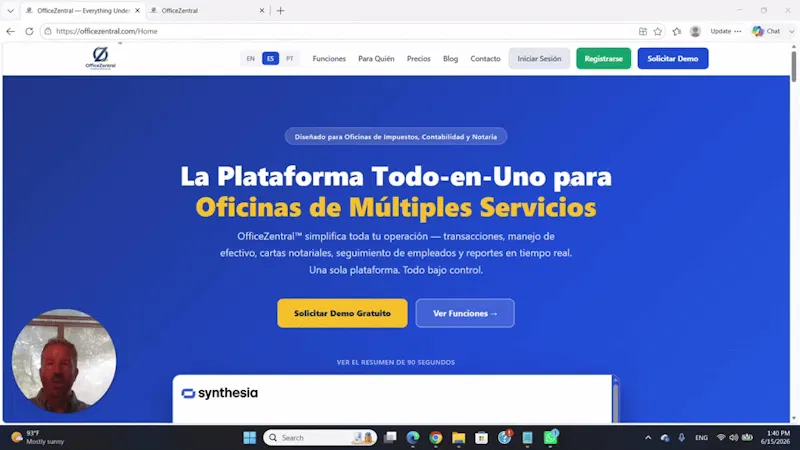Switch site language to EN
Screen dimensions: 800x450
(x=251, y=59)
